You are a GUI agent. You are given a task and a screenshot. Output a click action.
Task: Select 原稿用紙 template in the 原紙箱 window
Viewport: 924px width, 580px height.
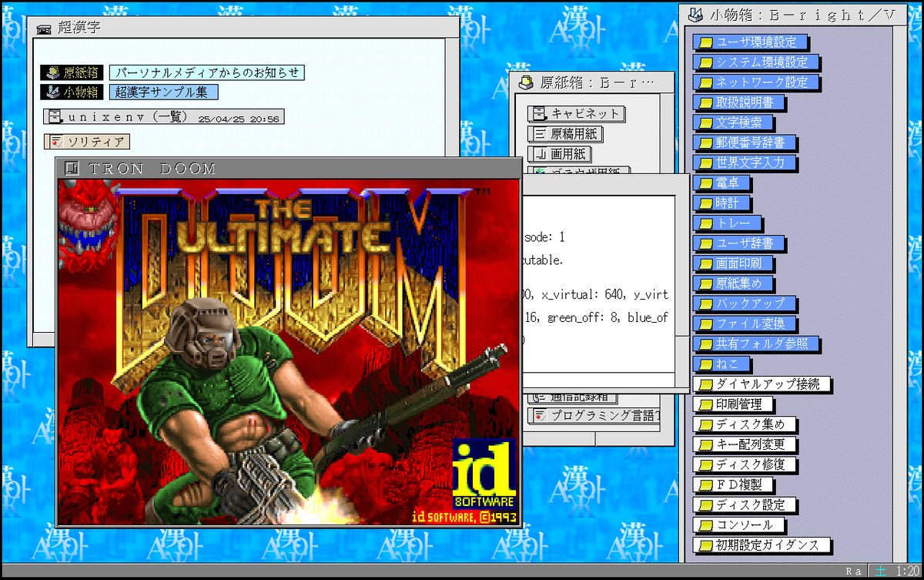(566, 134)
